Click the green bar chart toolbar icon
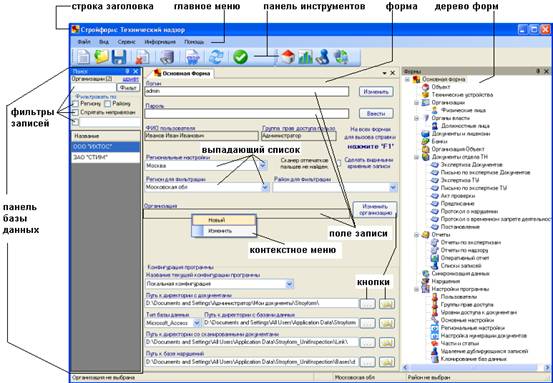The image size is (553, 383). (305, 57)
